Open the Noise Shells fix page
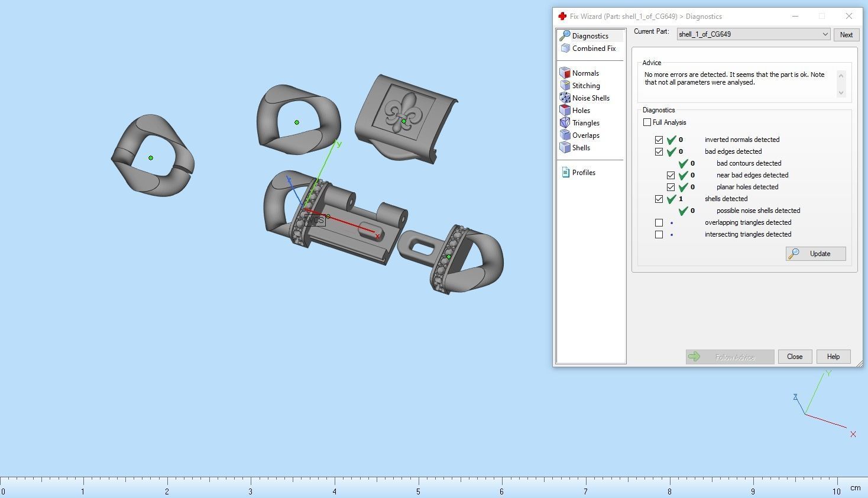868x498 pixels. pos(585,98)
